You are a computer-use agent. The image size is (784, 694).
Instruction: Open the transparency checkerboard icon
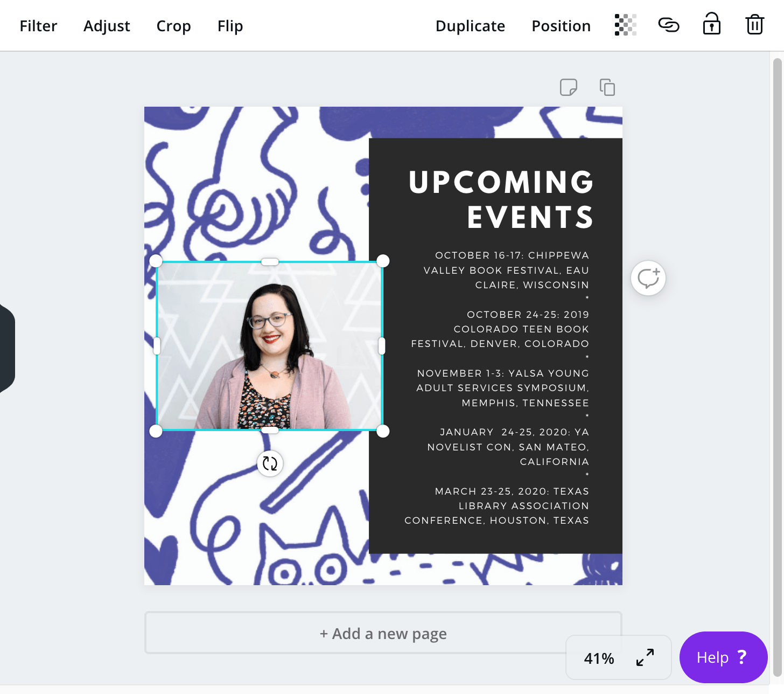tap(625, 25)
